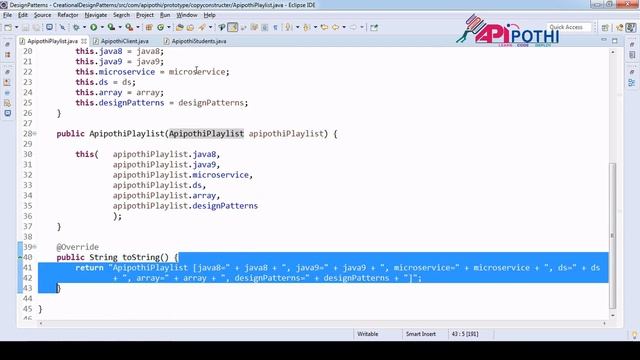Click the New Java Package icon

[x=149, y=27]
